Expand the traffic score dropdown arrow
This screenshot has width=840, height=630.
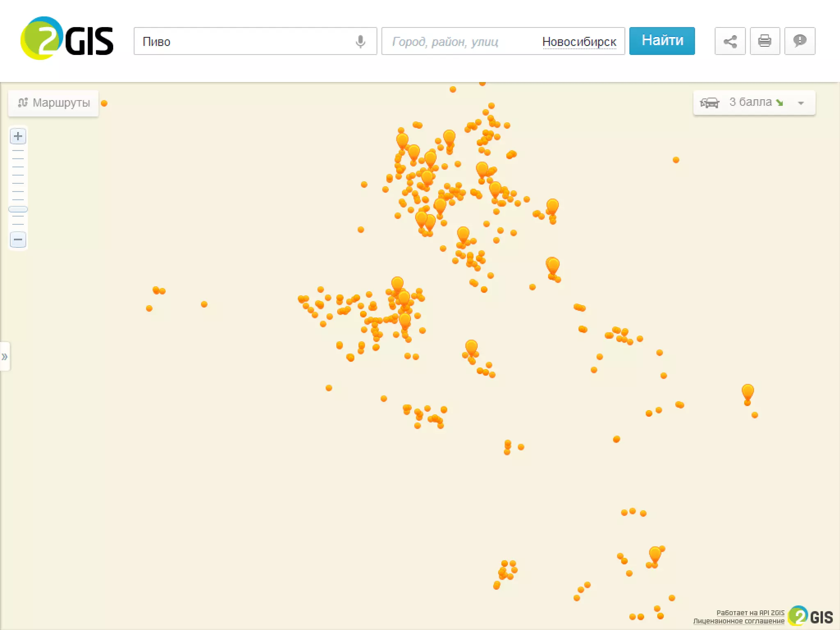tap(801, 103)
